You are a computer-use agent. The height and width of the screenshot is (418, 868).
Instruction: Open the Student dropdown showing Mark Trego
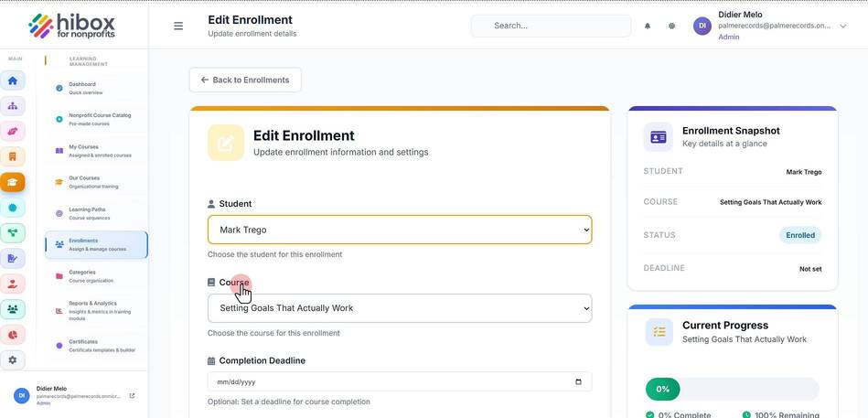[400, 230]
